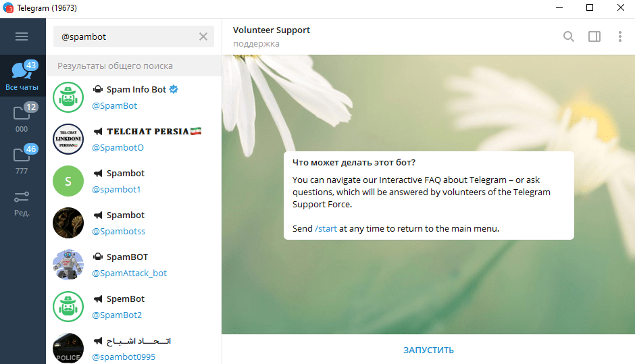Click the green S avatar of @spambot1
This screenshot has height=364, width=635.
68,181
